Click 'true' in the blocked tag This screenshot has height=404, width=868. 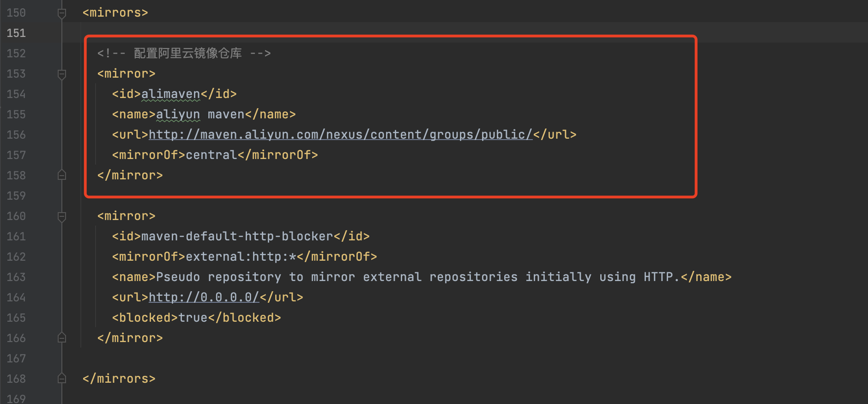click(x=193, y=318)
